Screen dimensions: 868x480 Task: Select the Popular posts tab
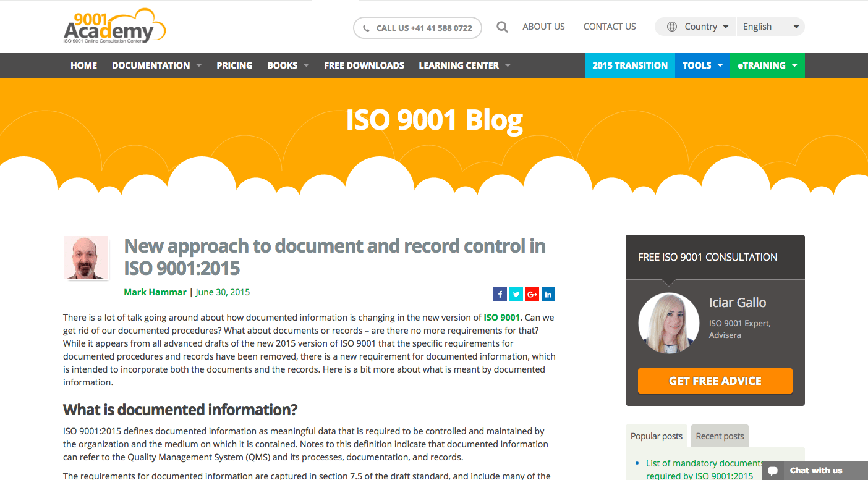pyautogui.click(x=656, y=436)
